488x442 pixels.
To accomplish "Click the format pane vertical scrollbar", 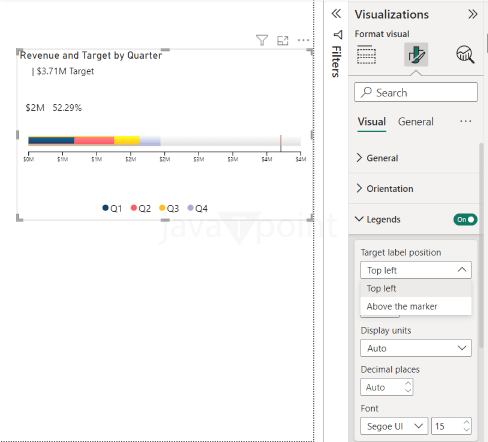I will tap(481, 245).
